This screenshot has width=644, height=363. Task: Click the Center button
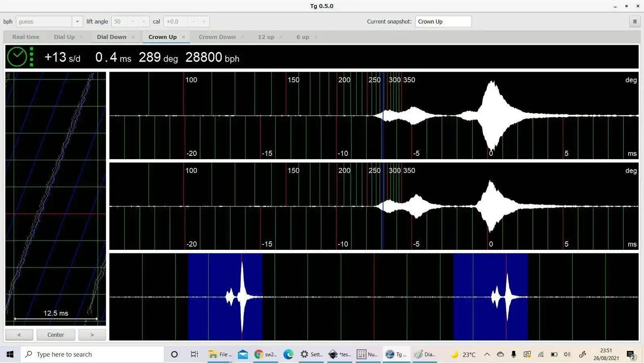(x=56, y=335)
